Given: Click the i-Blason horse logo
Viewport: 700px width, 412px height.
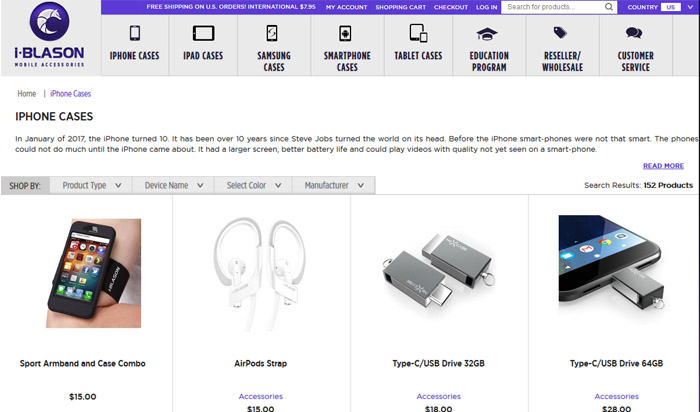Looking at the screenshot, I should 49,21.
